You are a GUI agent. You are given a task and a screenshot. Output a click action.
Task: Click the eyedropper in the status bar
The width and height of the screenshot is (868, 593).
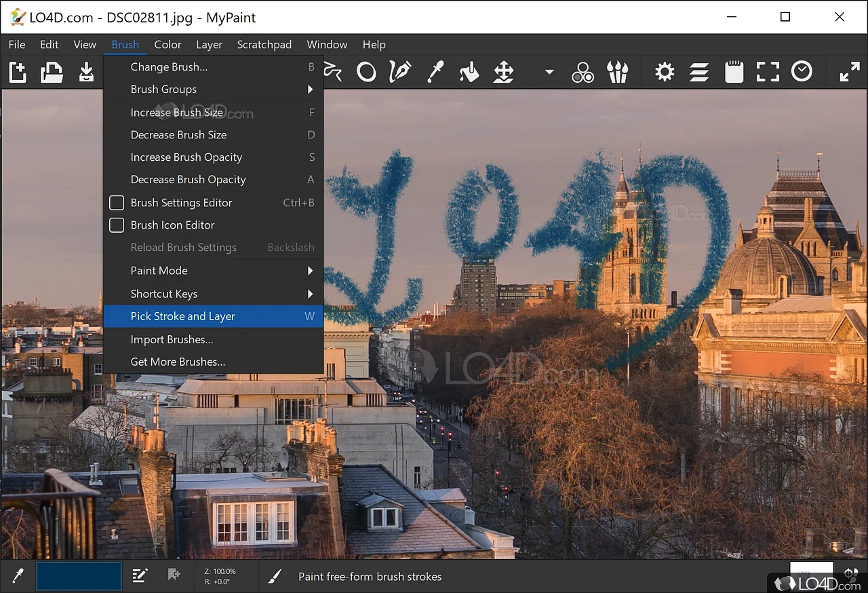18,576
